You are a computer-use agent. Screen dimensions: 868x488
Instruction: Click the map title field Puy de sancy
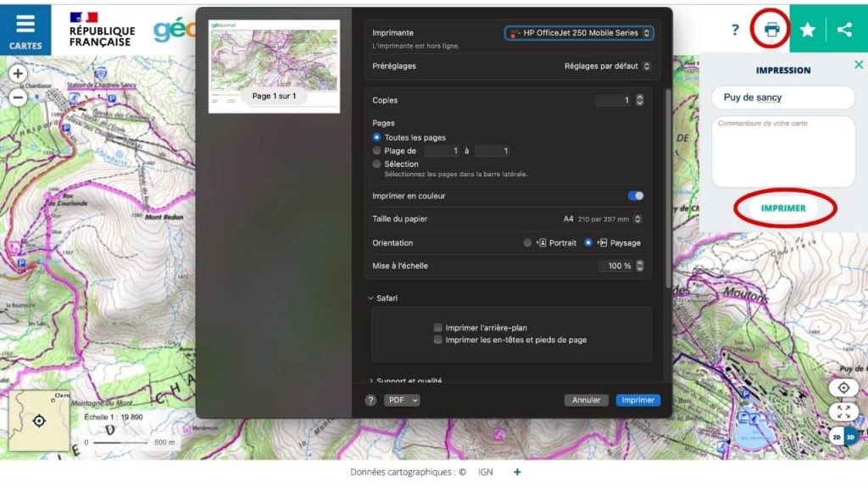782,97
